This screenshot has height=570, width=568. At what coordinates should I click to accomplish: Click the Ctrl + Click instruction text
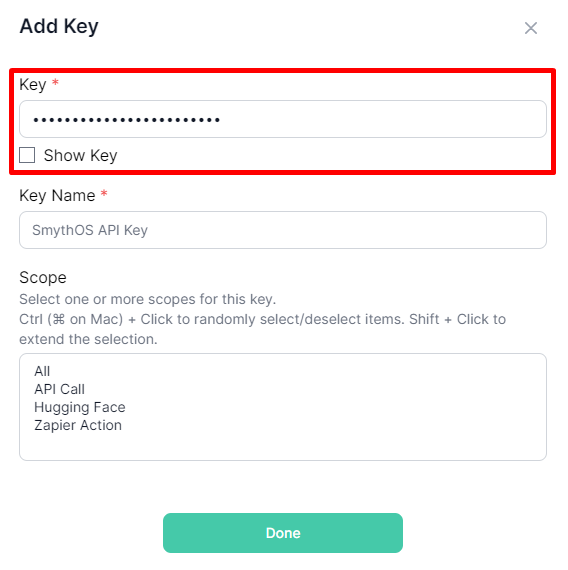[263, 320]
